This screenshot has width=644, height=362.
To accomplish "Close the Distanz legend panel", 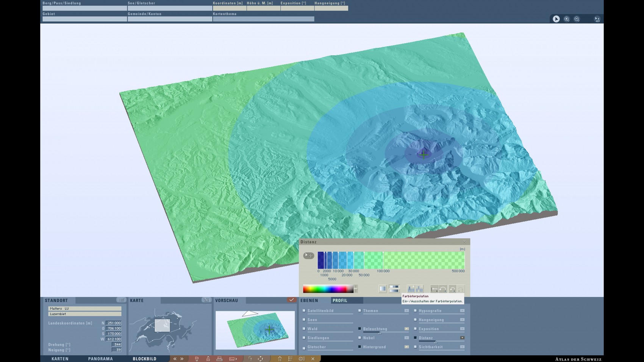I will (x=464, y=242).
